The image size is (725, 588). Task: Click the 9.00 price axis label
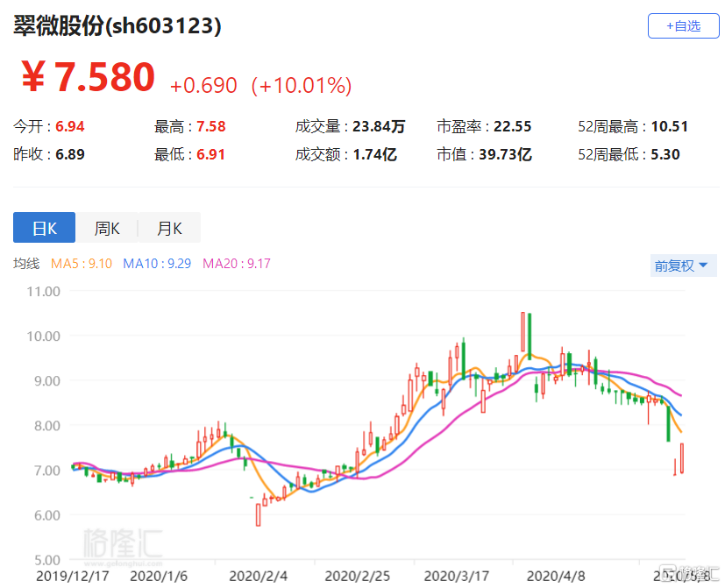tap(47, 381)
